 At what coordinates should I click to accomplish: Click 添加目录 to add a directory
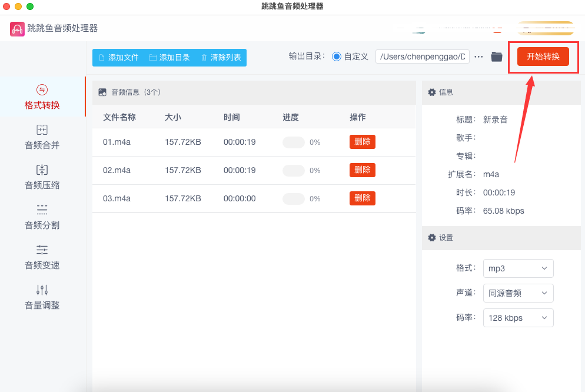pyautogui.click(x=169, y=58)
